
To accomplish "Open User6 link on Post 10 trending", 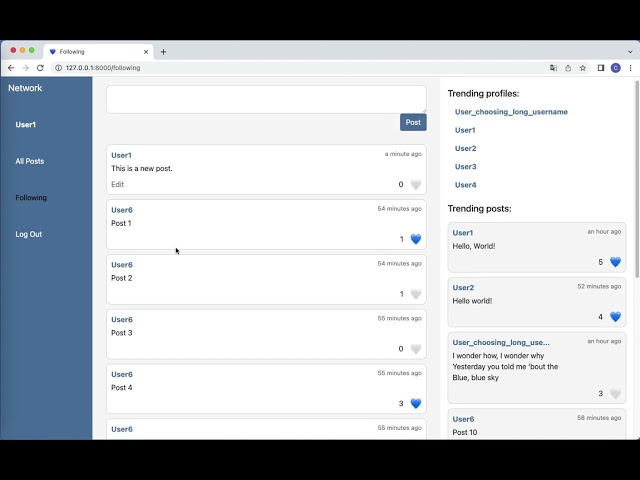I will coord(463,419).
